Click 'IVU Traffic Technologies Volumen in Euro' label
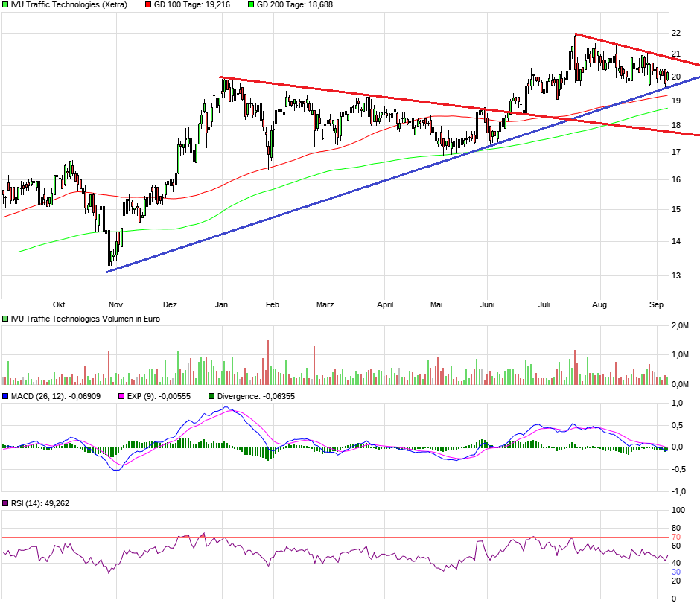This screenshot has height=606, width=700. click(x=86, y=319)
